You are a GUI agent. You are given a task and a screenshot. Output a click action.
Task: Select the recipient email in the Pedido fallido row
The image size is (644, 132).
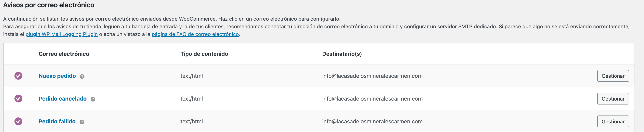pyautogui.click(x=372, y=121)
